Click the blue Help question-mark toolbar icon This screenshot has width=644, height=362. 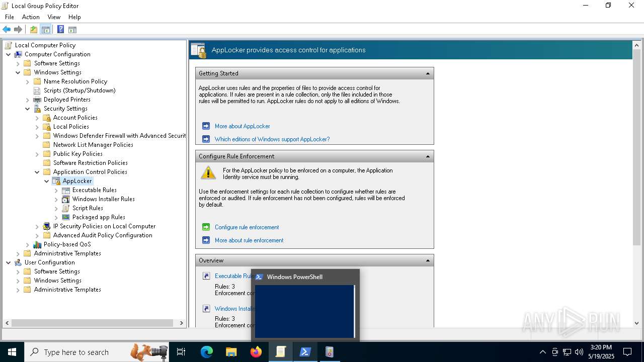tap(60, 30)
